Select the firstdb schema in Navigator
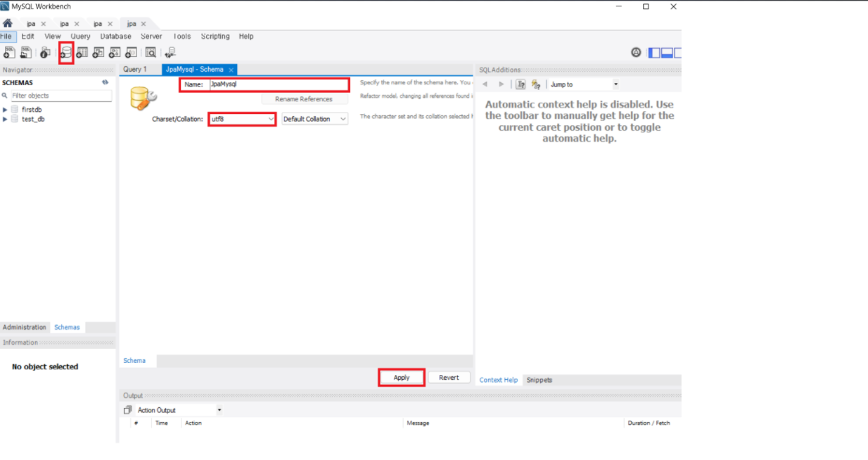The width and height of the screenshot is (868, 460). 32,110
